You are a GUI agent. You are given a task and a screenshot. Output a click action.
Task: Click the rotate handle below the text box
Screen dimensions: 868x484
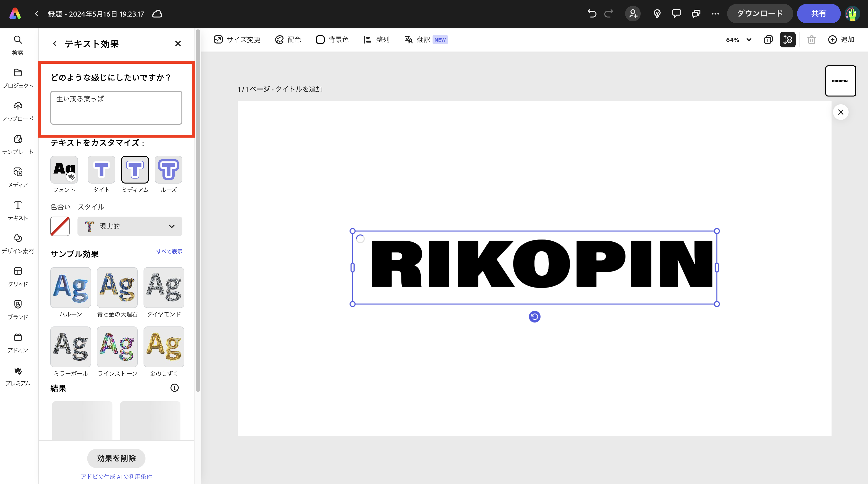(534, 317)
